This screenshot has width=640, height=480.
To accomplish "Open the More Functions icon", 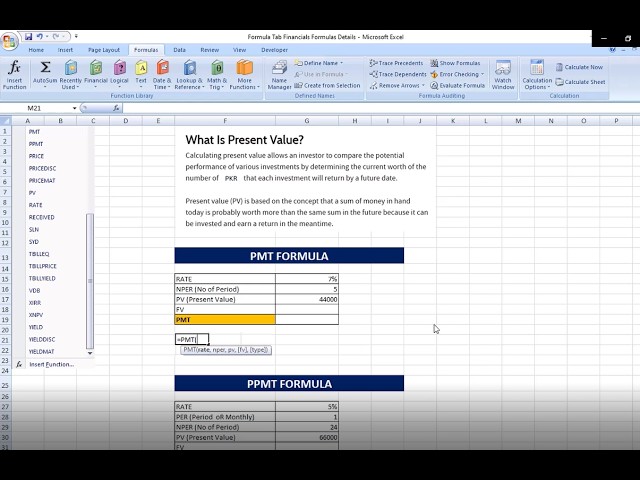I will [244, 68].
